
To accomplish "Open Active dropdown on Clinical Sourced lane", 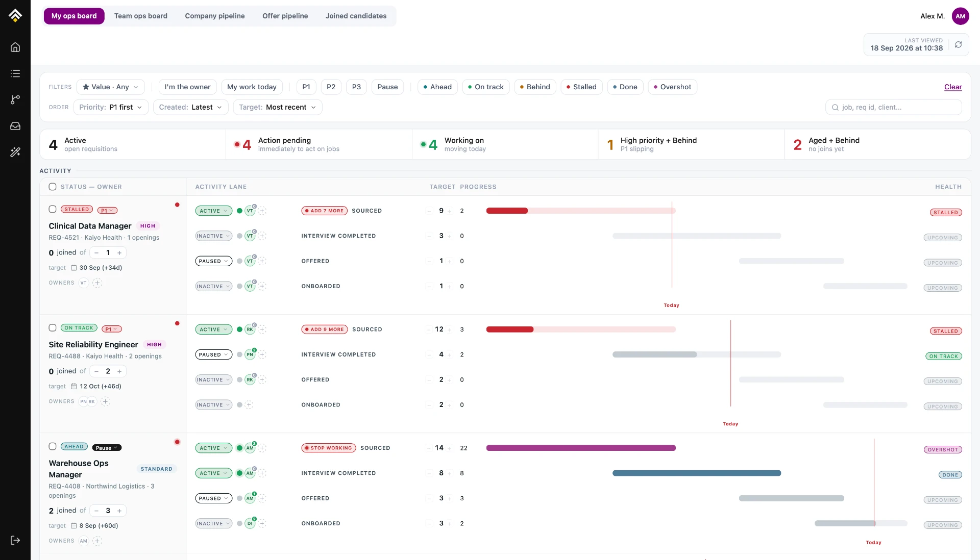I will [213, 211].
